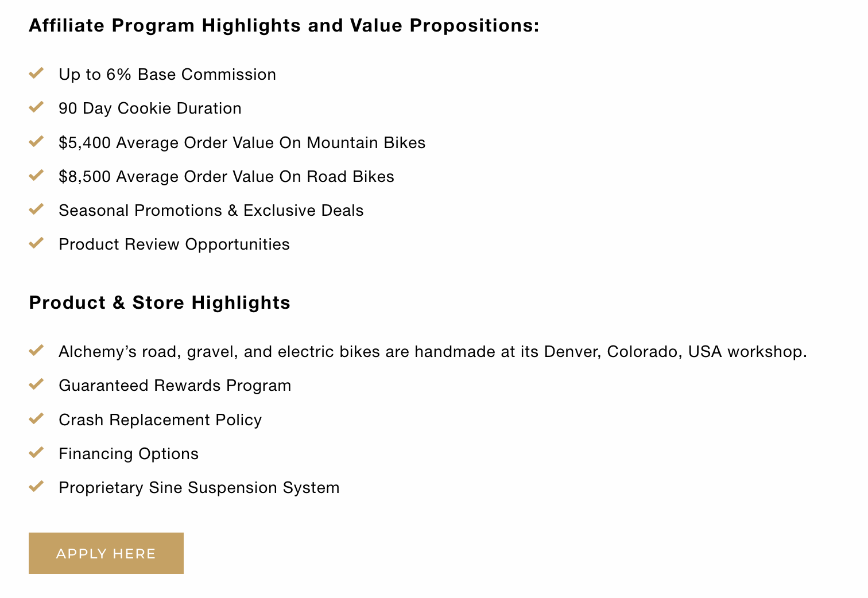Viewport: 868px width, 598px height.
Task: Click the Guaranteed Rewards Program text
Action: pyautogui.click(x=175, y=386)
